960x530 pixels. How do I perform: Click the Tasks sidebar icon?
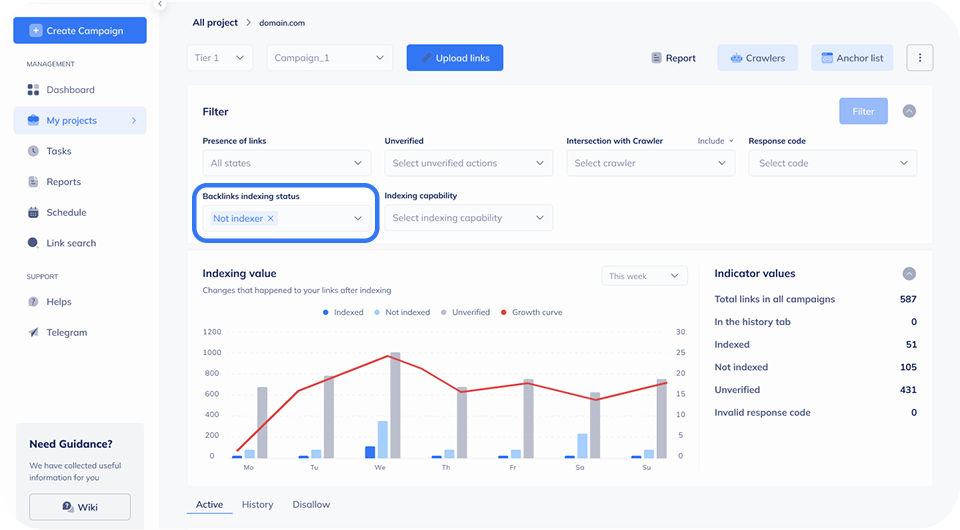33,151
